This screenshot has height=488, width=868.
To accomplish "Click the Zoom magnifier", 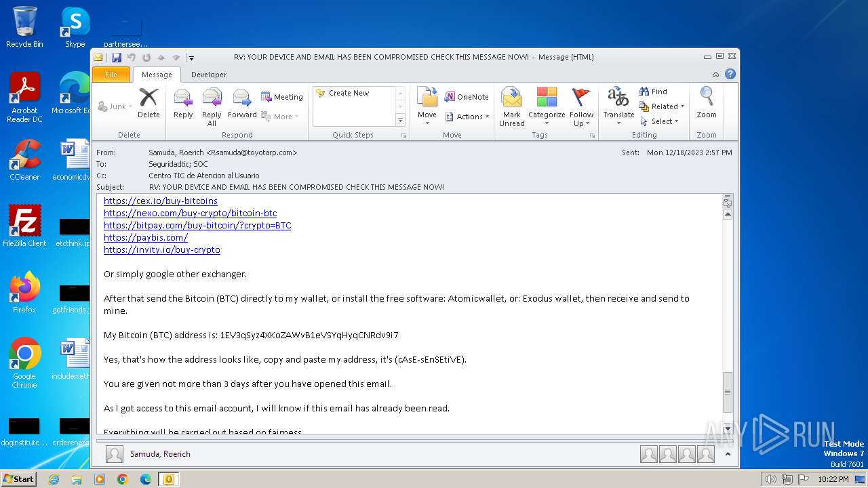I will tap(707, 103).
